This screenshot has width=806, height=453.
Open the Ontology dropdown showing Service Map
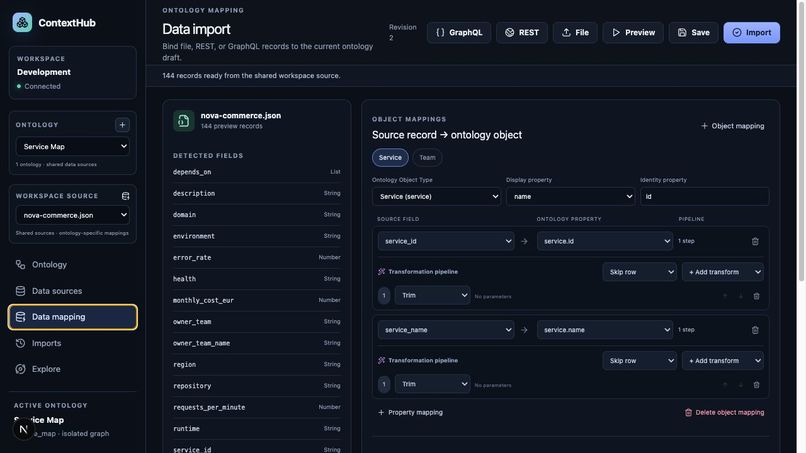(x=72, y=147)
